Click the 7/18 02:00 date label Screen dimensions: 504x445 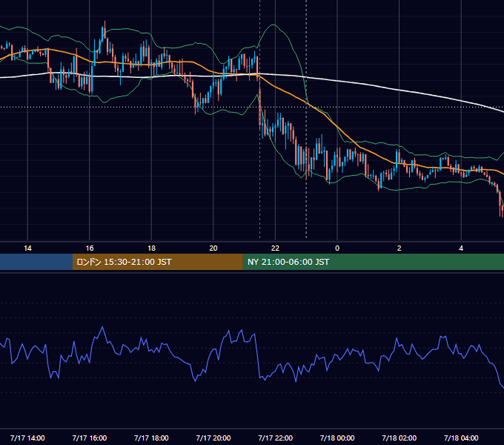(399, 438)
